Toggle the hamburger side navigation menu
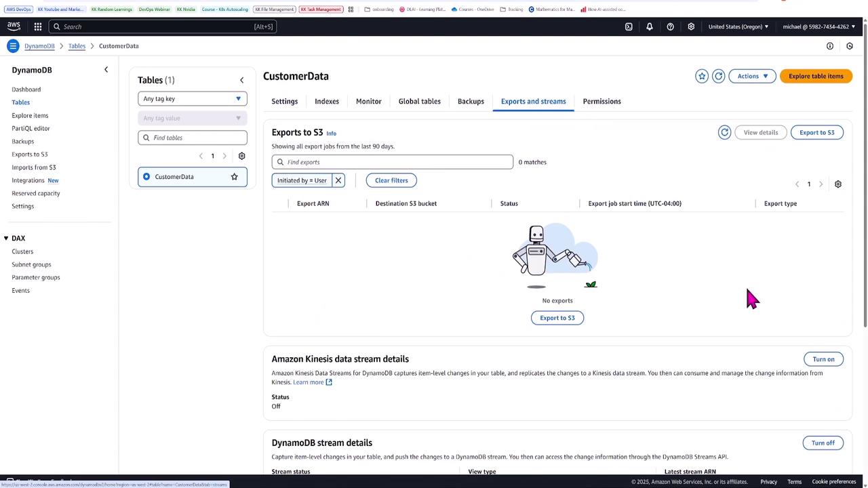The height and width of the screenshot is (488, 868). (x=13, y=46)
